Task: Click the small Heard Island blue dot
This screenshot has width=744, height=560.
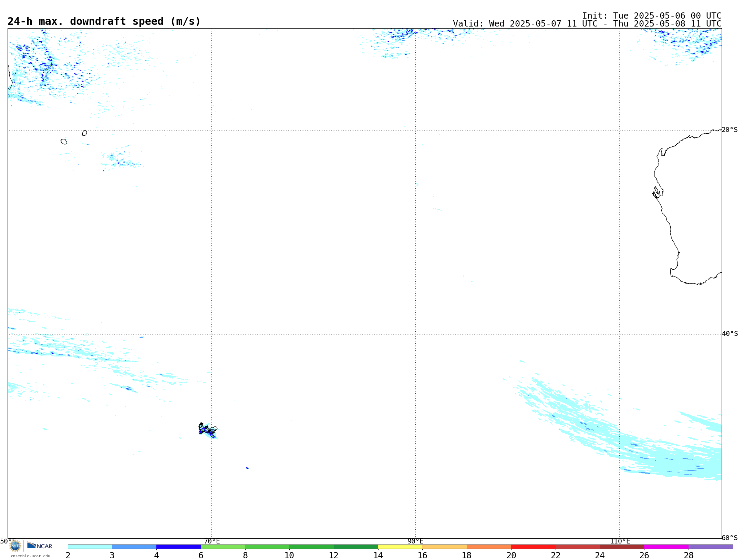Action: click(x=247, y=468)
